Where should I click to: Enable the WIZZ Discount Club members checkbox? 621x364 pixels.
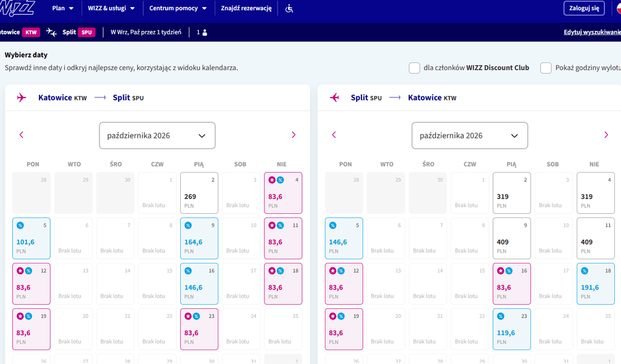point(414,68)
